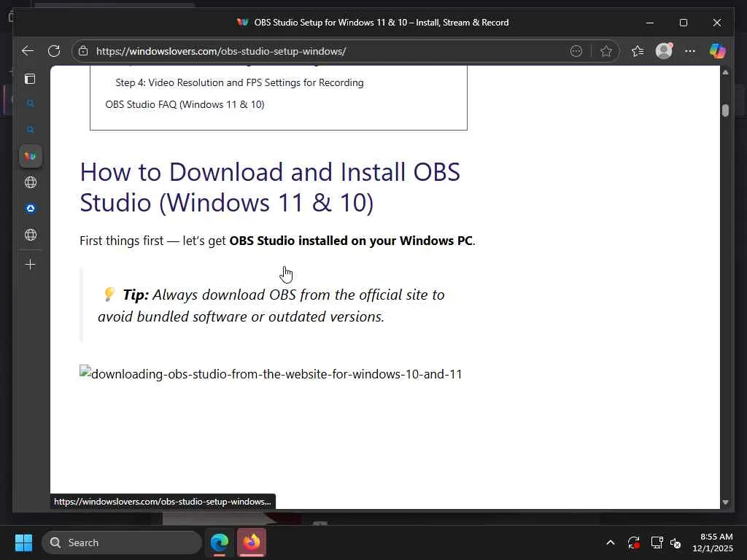Open the Windows Start menu
Screen dimensions: 747x560
coord(23,542)
